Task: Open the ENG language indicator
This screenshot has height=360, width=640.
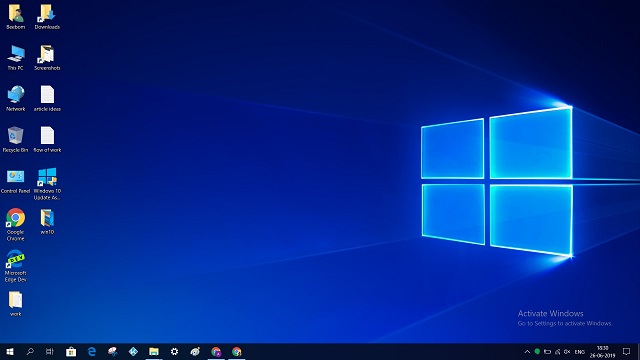Action: (x=580, y=352)
